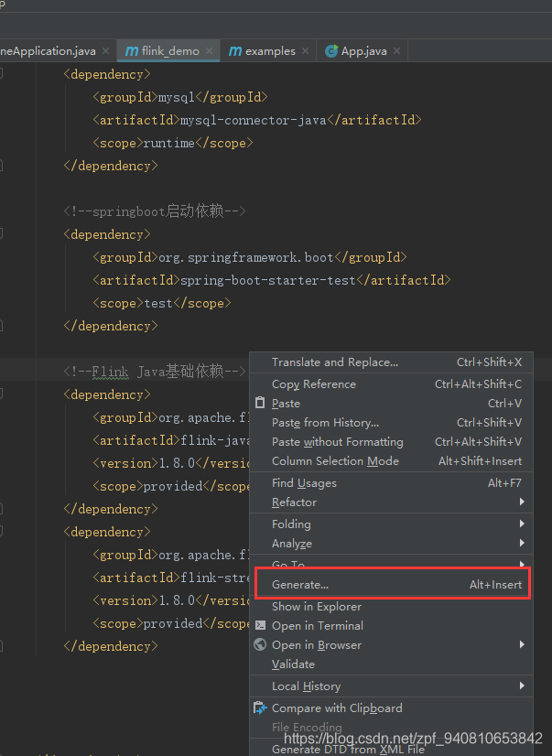
Task: Click the Open in Browser globe icon
Action: coord(260,644)
